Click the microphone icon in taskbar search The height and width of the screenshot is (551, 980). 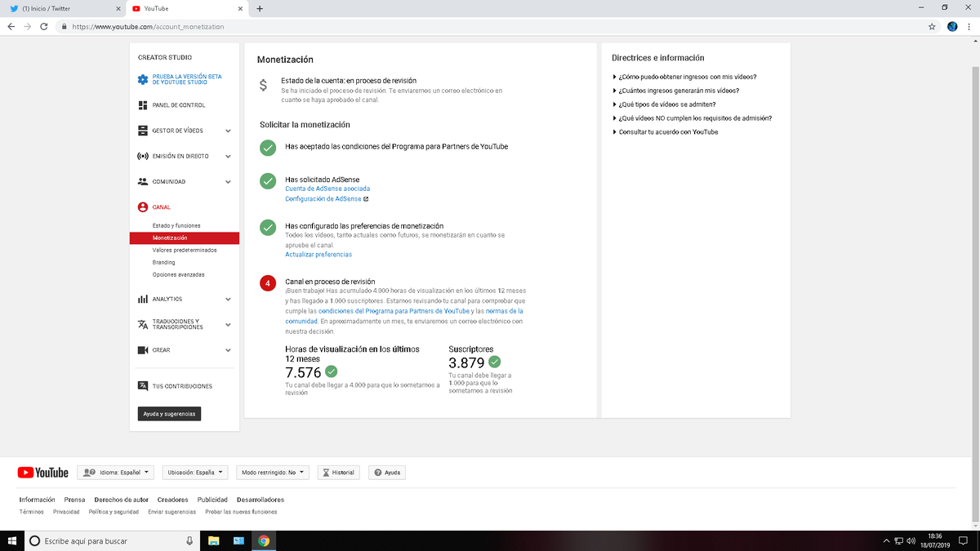(189, 540)
